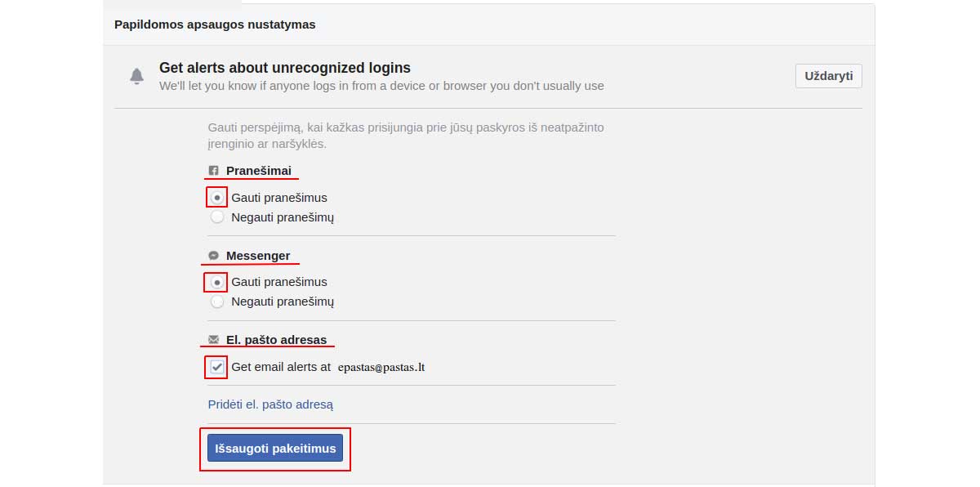This screenshot has width=980, height=487.
Task: Click the We'll let you know subtitle text
Action: (x=381, y=86)
